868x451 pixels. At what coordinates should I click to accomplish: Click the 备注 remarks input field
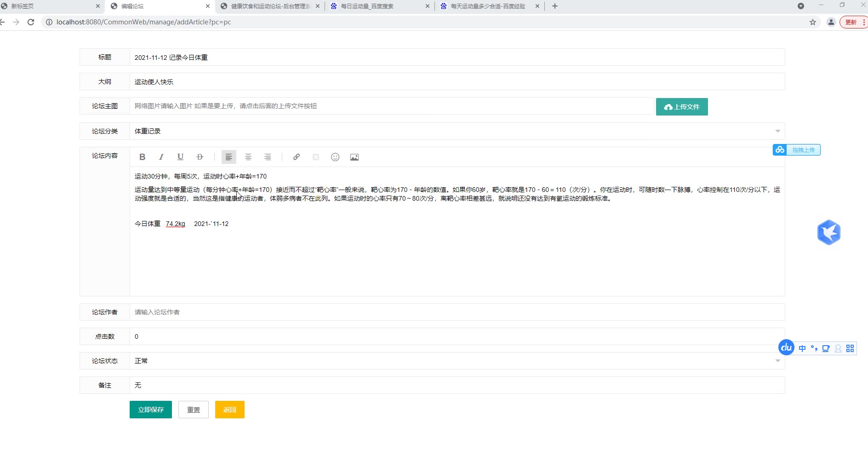click(x=457, y=385)
